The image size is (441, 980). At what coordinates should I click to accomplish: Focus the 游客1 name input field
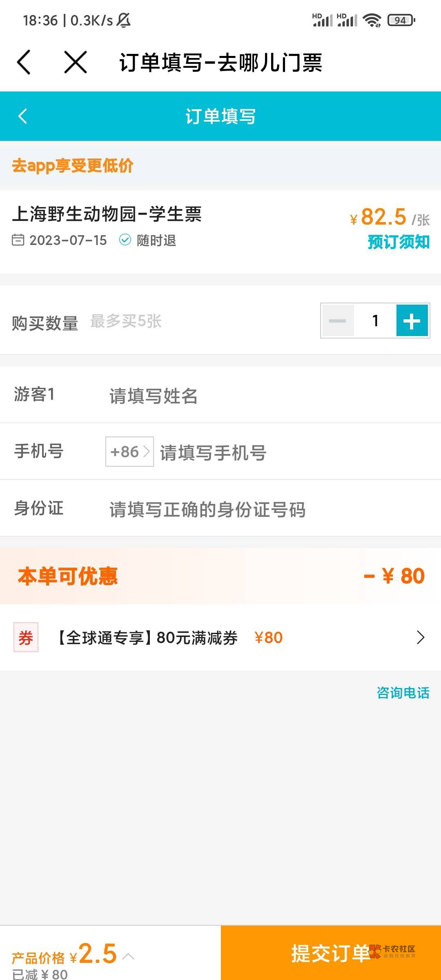pos(261,396)
